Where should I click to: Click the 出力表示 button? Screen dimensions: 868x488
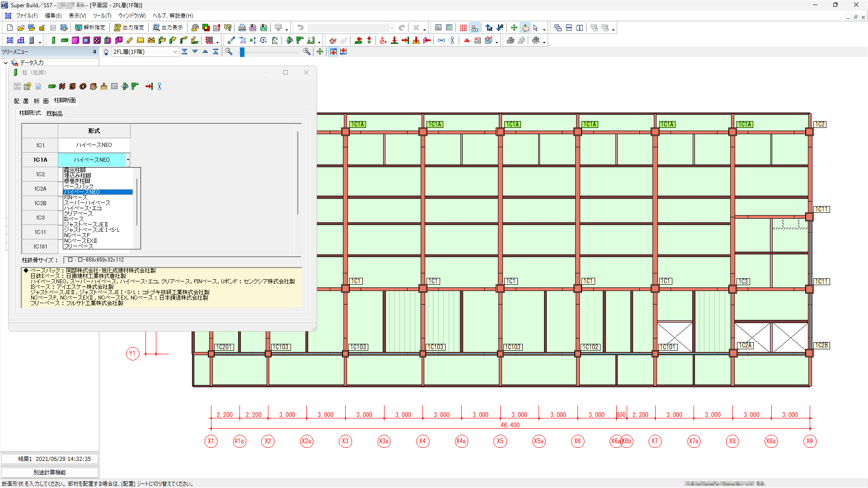point(168,28)
